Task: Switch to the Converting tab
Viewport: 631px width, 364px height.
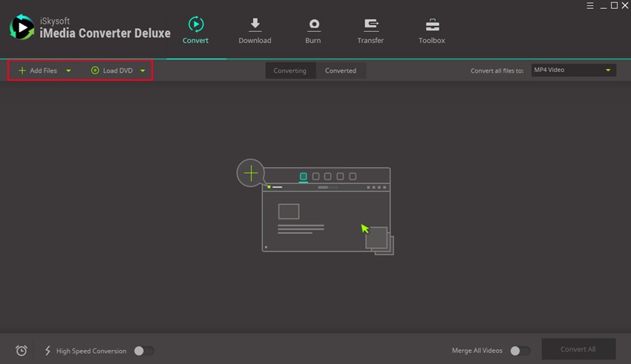Action: pyautogui.click(x=290, y=70)
